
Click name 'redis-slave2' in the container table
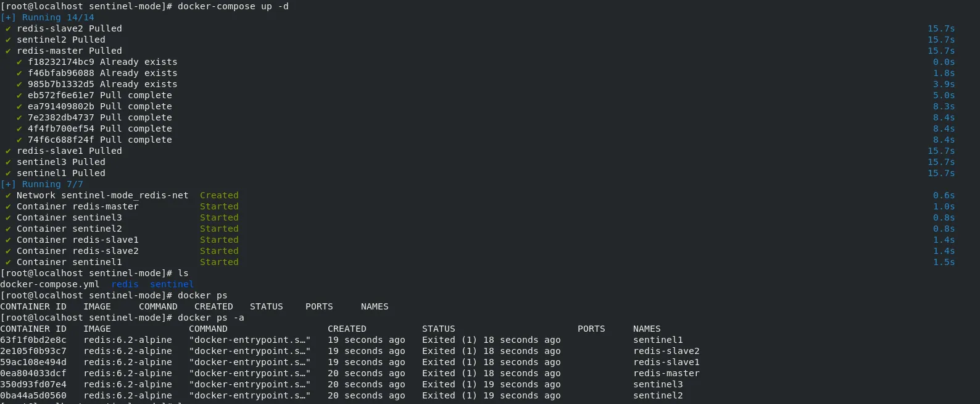tap(666, 351)
